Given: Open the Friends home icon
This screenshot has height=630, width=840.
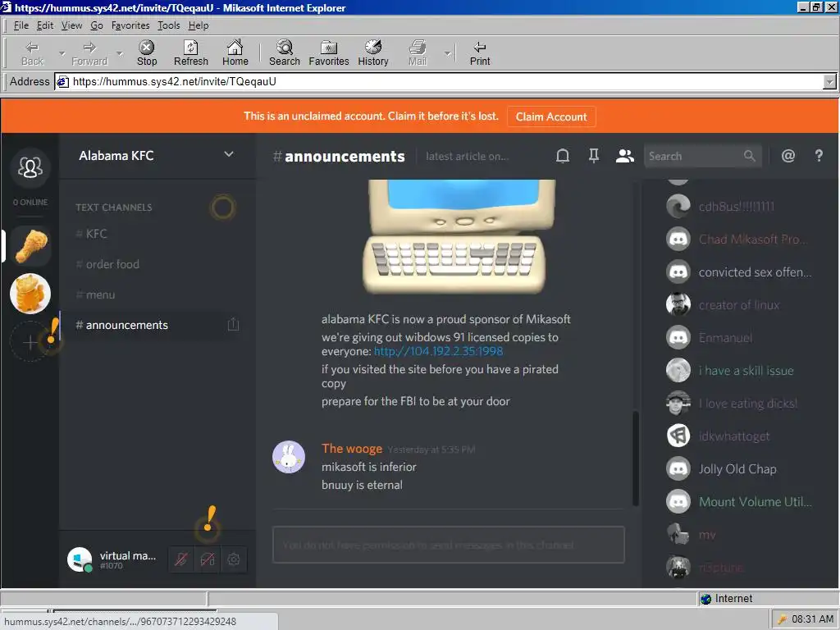Looking at the screenshot, I should (30, 167).
